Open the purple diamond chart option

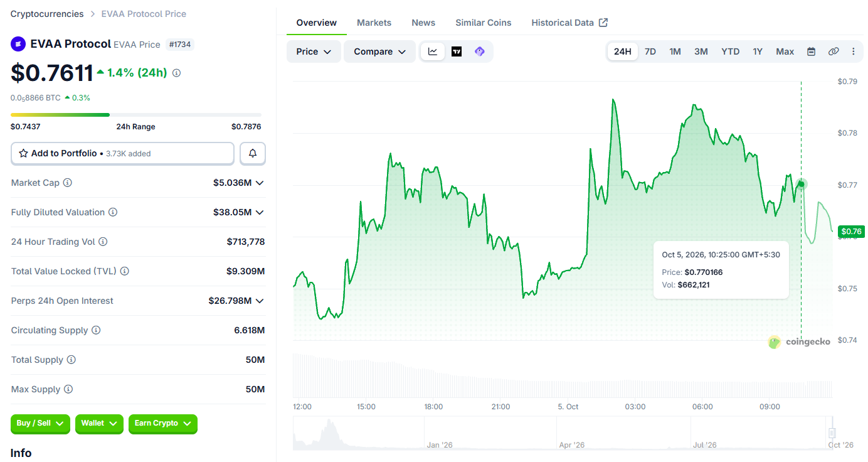[x=480, y=51]
